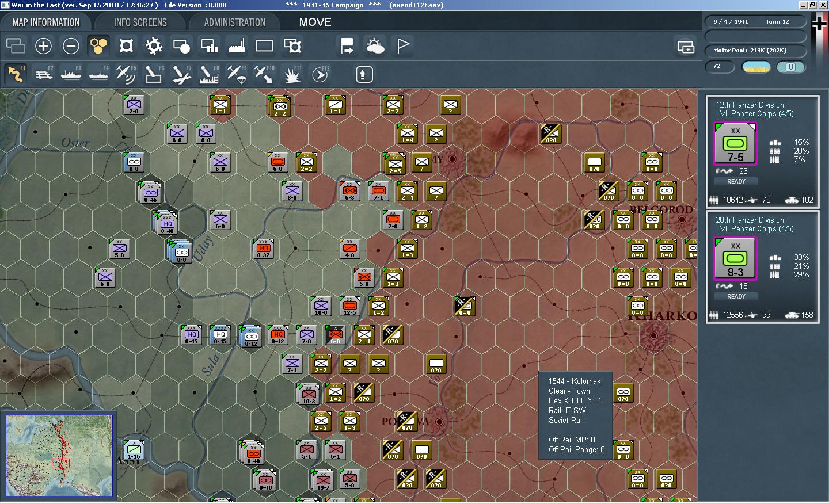829x504 pixels.
Task: Toggle the rectangle-with-circle map overlay
Action: 181,45
